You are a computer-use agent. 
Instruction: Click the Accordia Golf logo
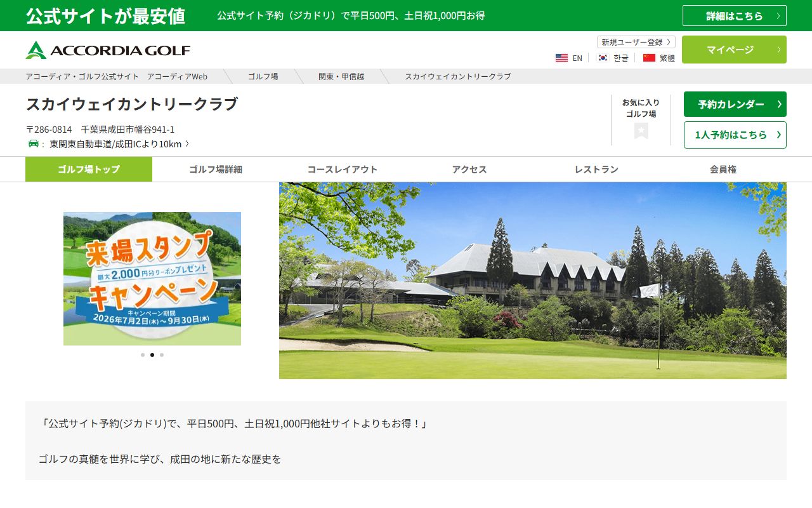point(108,50)
